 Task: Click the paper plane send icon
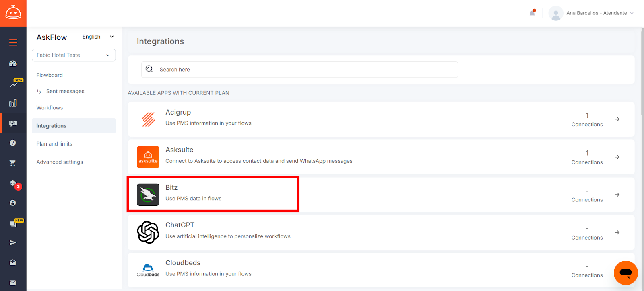click(13, 242)
